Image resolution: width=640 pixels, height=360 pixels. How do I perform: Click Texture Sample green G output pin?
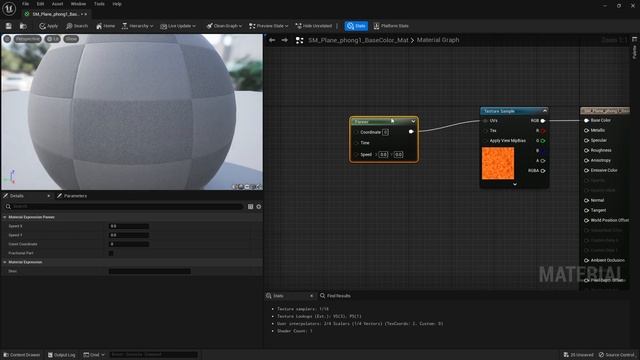click(543, 141)
